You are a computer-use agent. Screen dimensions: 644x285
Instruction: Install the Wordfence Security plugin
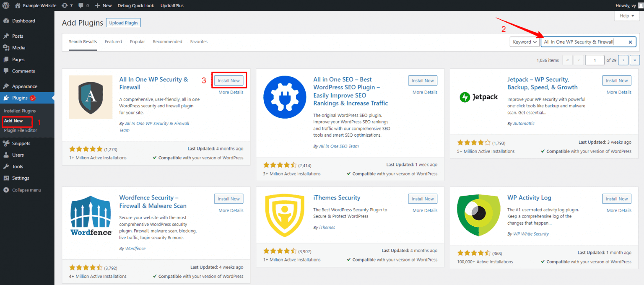[229, 199]
